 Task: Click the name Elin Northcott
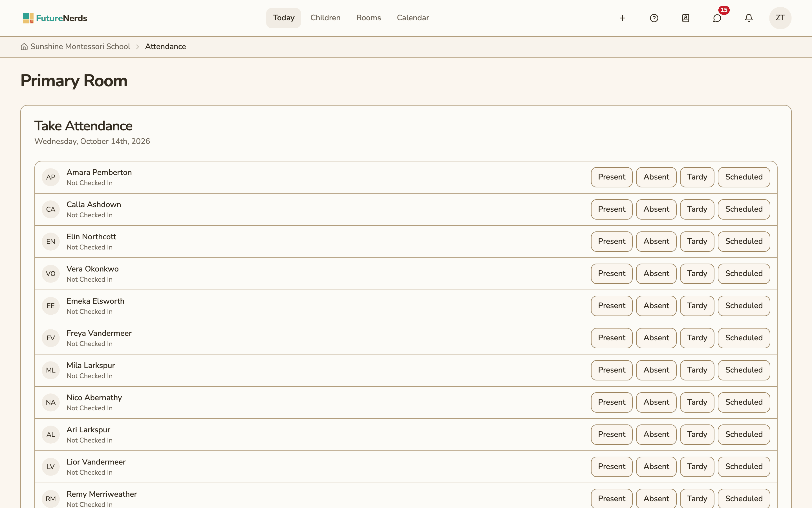tap(91, 237)
